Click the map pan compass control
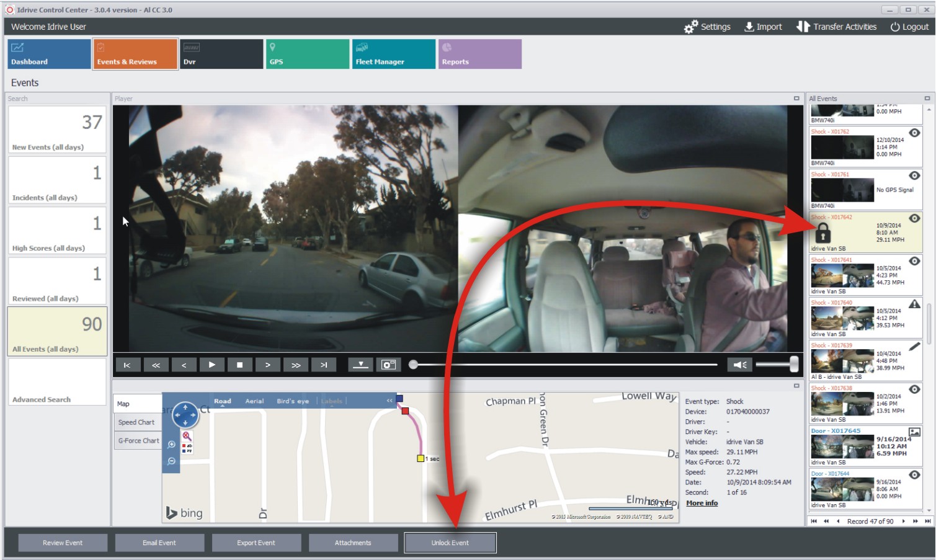The height and width of the screenshot is (560, 936). point(185,415)
